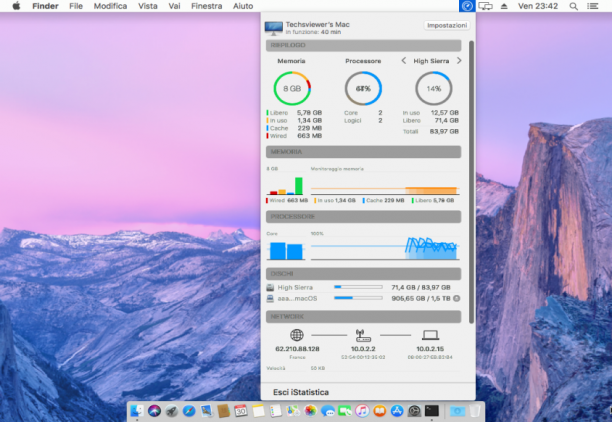The image size is (612, 422).
Task: Open Mail stamp icon in Dock
Action: (206, 411)
